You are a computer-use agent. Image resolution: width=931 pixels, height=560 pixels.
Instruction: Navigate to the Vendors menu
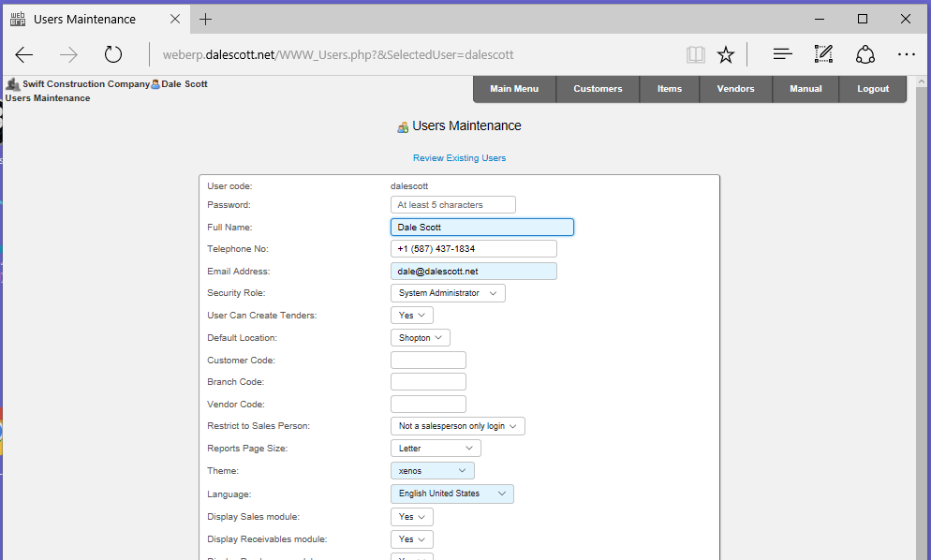(735, 89)
